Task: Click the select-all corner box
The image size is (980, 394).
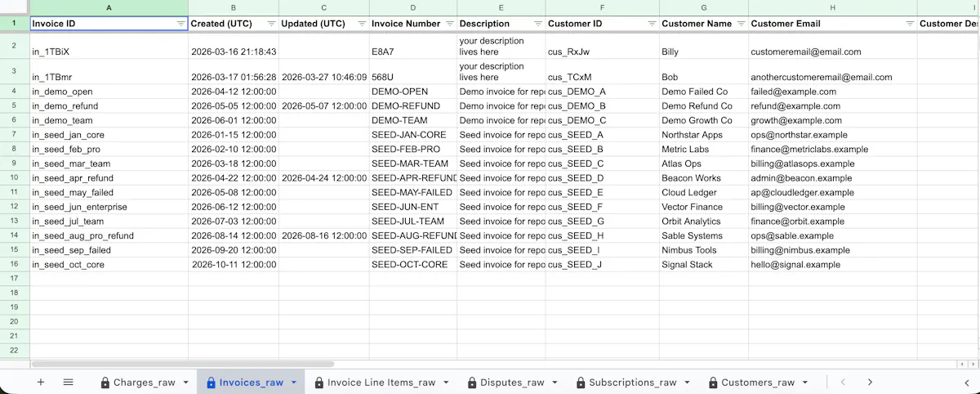Action: click(x=15, y=7)
